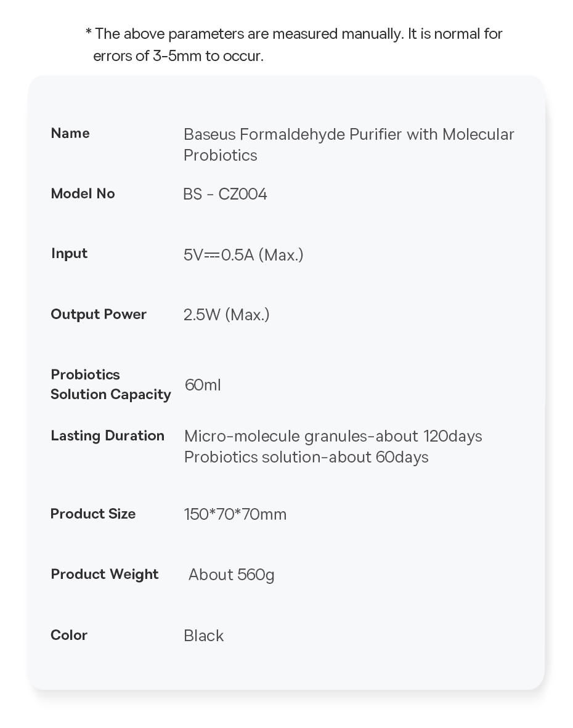The image size is (573, 728).
Task: Select the Baseus Formaldehyde Purifier product name
Action: 349,144
